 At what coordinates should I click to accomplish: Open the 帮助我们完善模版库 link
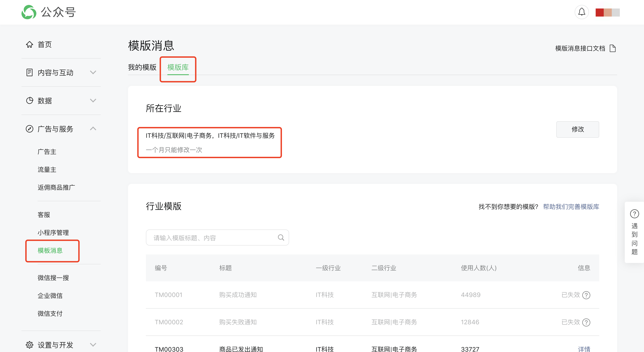[571, 207]
